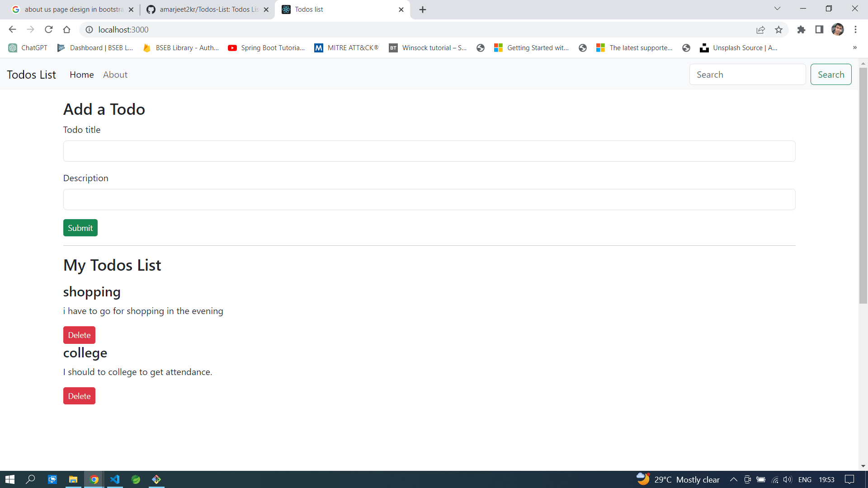Image resolution: width=868 pixels, height=488 pixels.
Task: Open Chrome three-dot menu
Action: point(855,29)
